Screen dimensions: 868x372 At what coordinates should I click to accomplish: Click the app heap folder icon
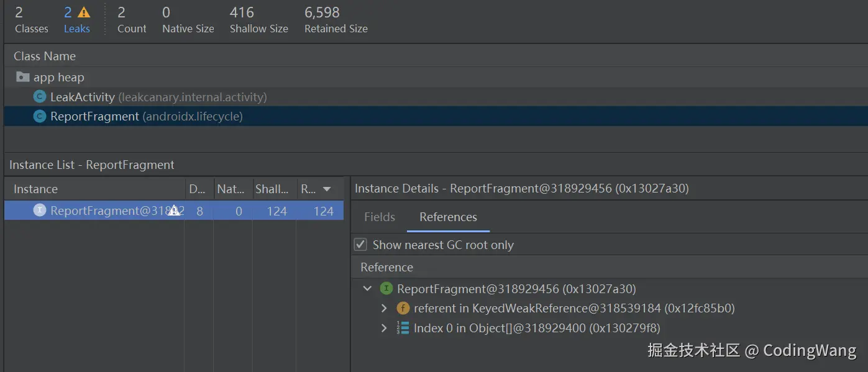pyautogui.click(x=22, y=77)
